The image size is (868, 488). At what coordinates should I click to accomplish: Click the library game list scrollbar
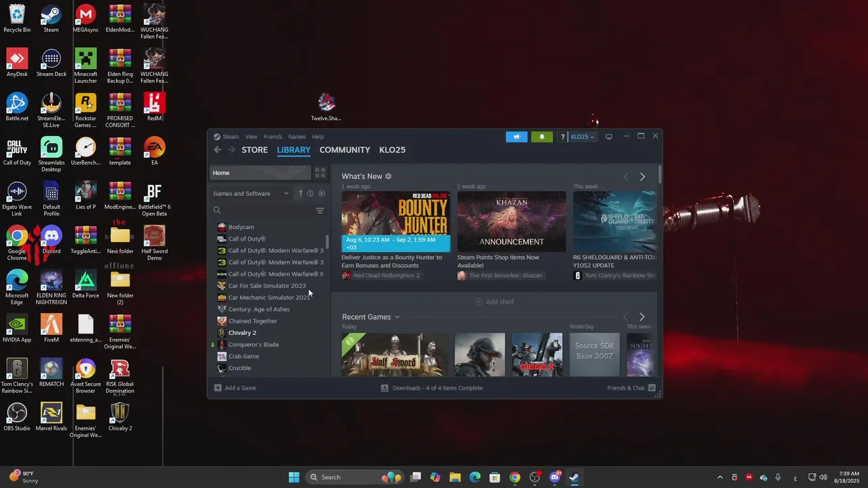[x=327, y=242]
